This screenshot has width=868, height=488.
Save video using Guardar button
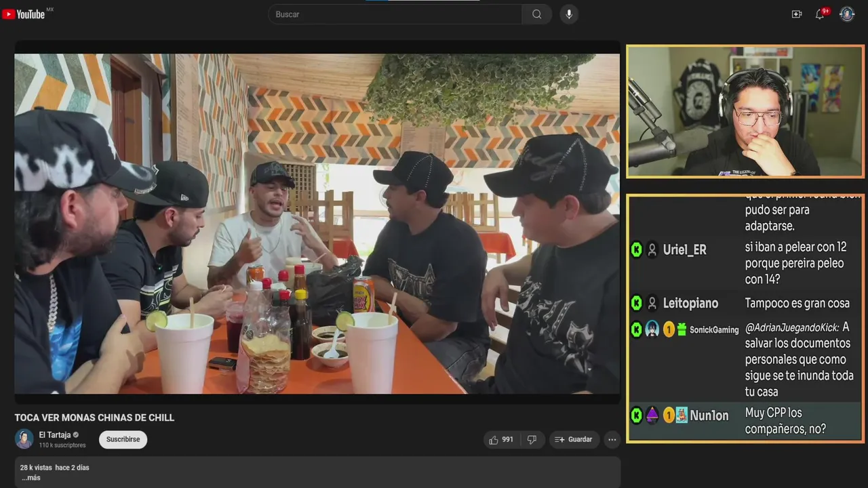pos(574,440)
